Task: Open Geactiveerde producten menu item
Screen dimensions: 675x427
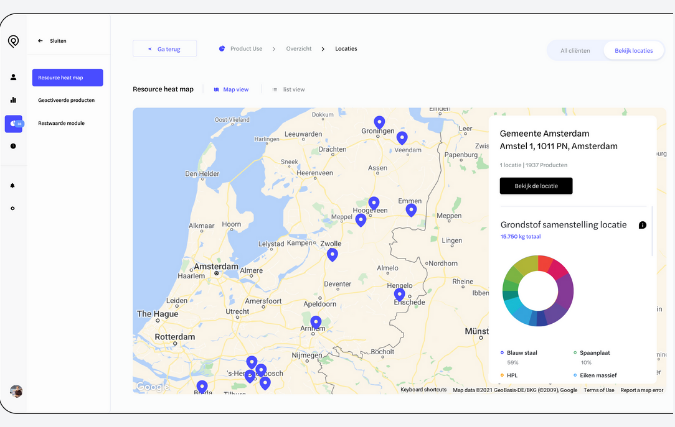Action: (66, 100)
